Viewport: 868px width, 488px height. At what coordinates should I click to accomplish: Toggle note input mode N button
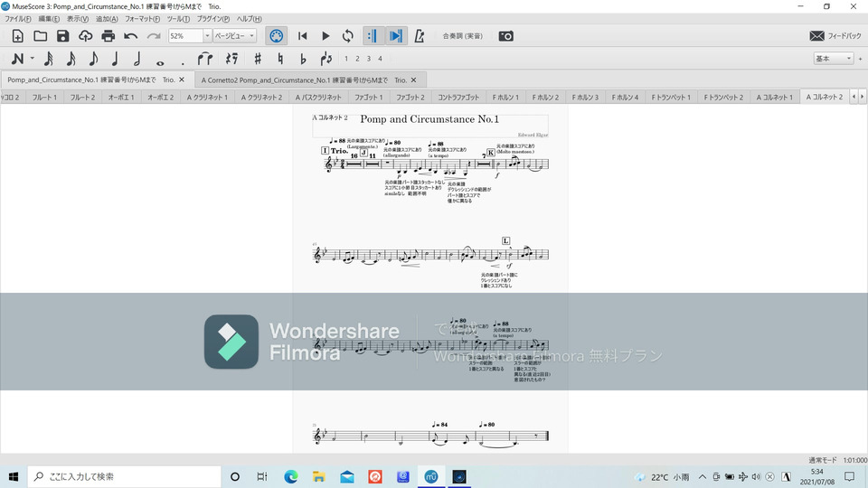(x=17, y=59)
